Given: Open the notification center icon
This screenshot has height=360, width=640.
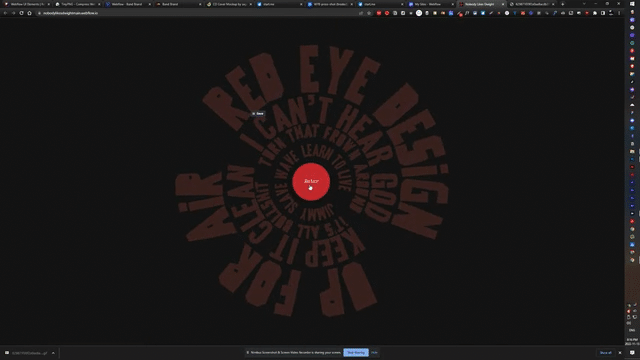Looking at the screenshot, I should pyautogui.click(x=632, y=353).
